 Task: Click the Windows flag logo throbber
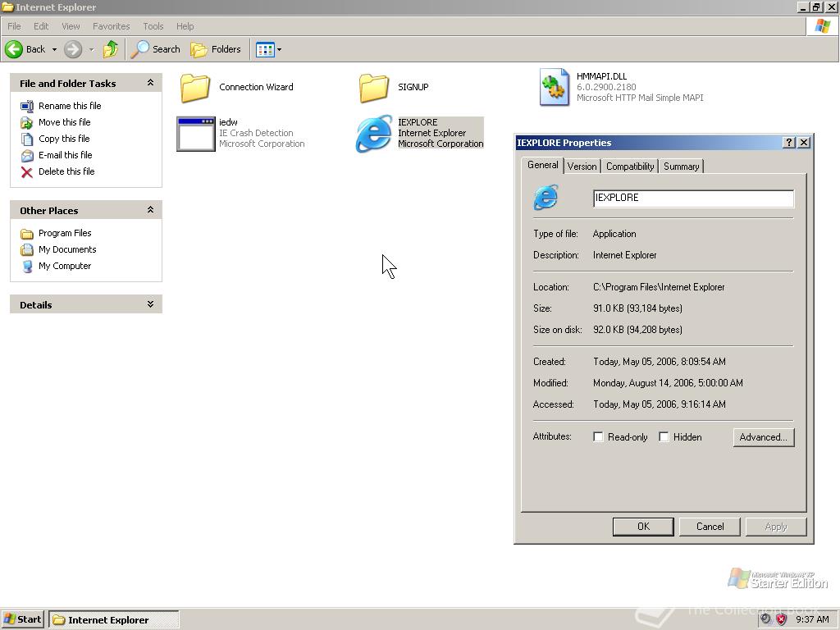coord(822,26)
